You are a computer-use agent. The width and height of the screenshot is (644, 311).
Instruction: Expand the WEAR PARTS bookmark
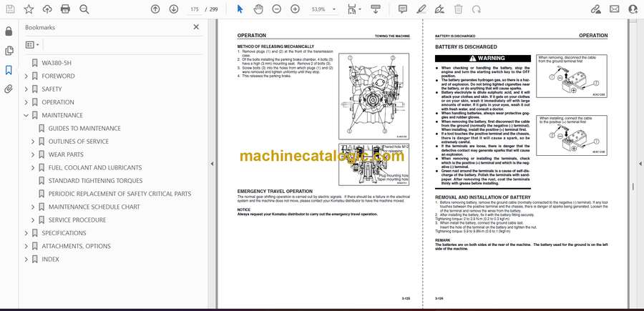(x=33, y=154)
